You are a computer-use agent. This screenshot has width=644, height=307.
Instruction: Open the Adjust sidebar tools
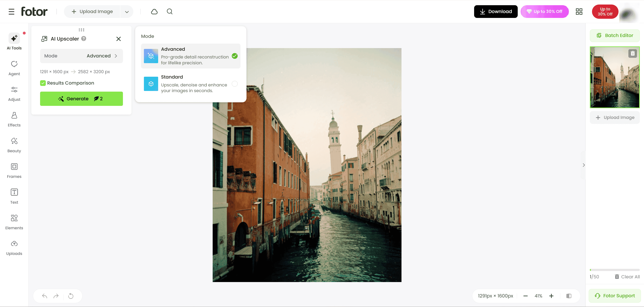(14, 94)
